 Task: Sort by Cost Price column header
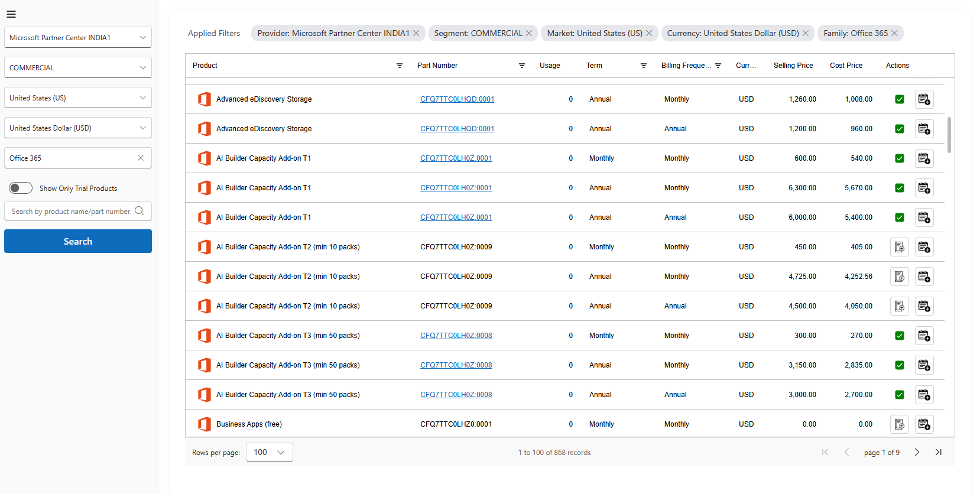(846, 66)
